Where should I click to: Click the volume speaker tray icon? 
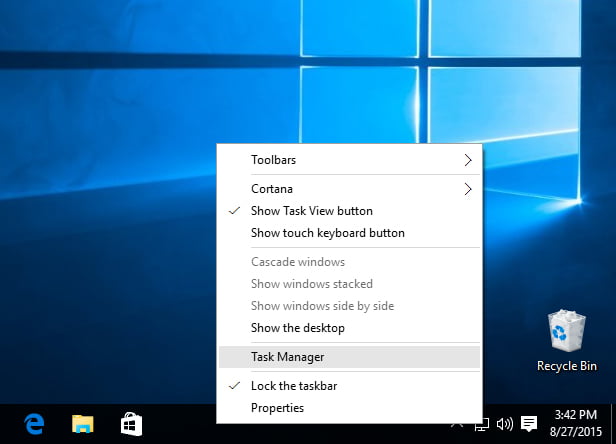coord(505,424)
